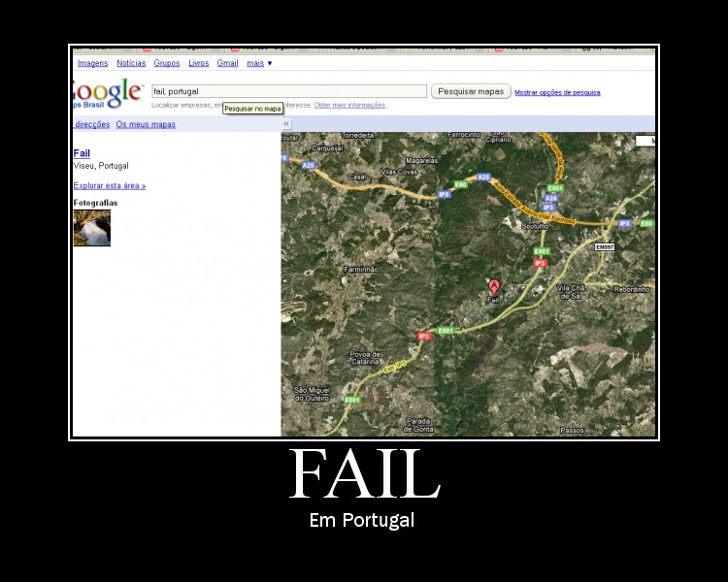The image size is (728, 582).
Task: Open the Fotografias photo thumbnail
Action: point(92,228)
